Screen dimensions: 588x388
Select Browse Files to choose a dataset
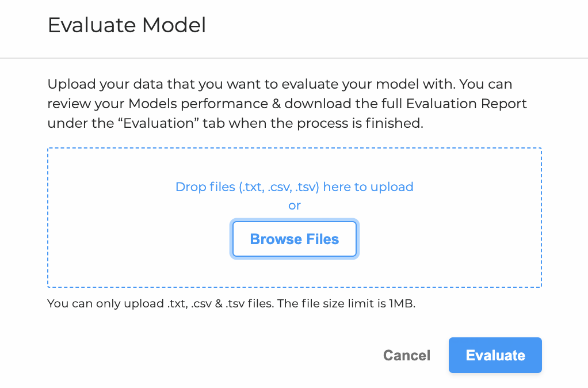tap(294, 239)
